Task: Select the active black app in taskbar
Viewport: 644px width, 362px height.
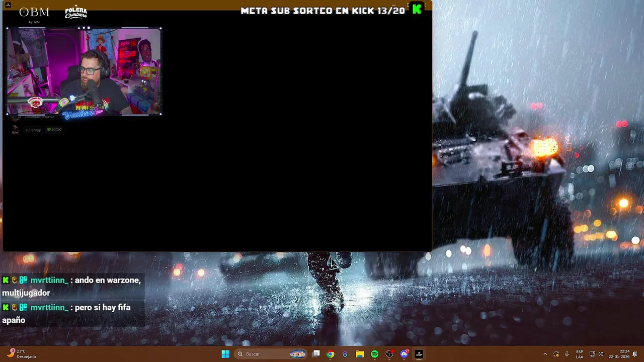Action: [419, 354]
